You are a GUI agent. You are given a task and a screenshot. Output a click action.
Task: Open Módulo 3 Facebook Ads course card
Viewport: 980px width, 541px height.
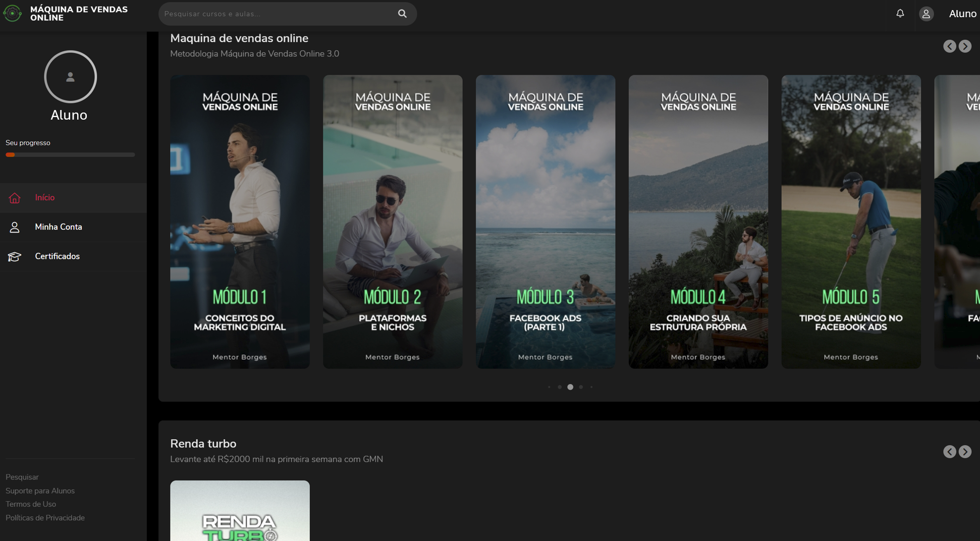coord(545,222)
